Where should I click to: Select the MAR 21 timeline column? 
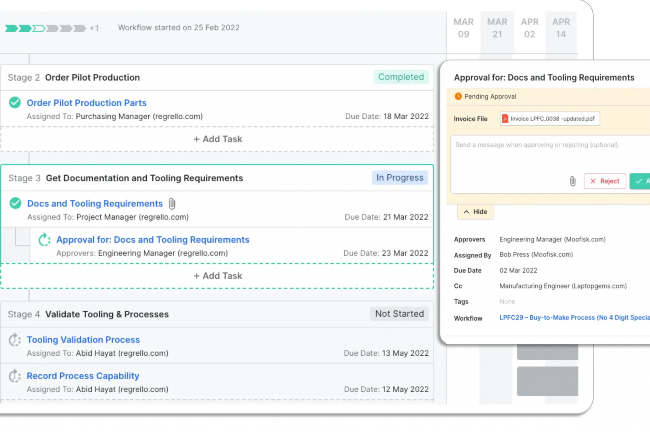click(497, 28)
